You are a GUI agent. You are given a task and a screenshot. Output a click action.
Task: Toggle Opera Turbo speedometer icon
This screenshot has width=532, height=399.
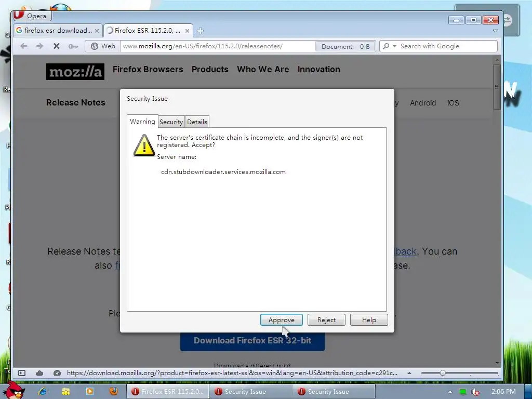coord(57,373)
